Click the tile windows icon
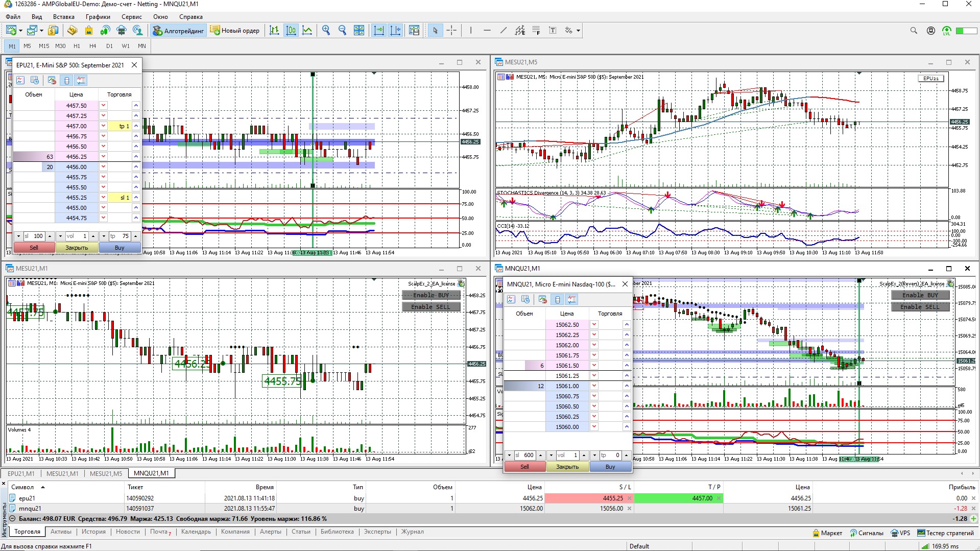980x551 pixels. point(359,31)
